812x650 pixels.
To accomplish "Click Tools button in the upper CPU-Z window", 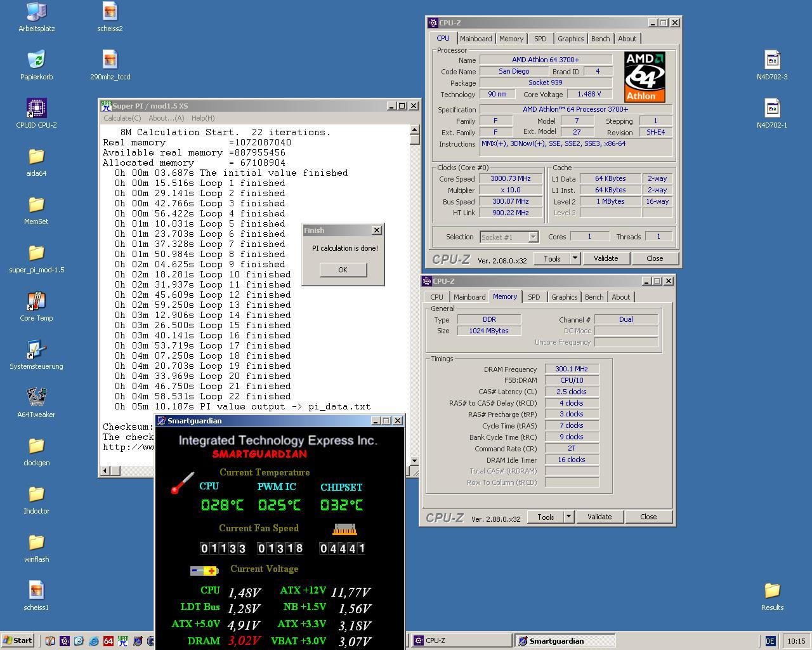I will (x=552, y=258).
